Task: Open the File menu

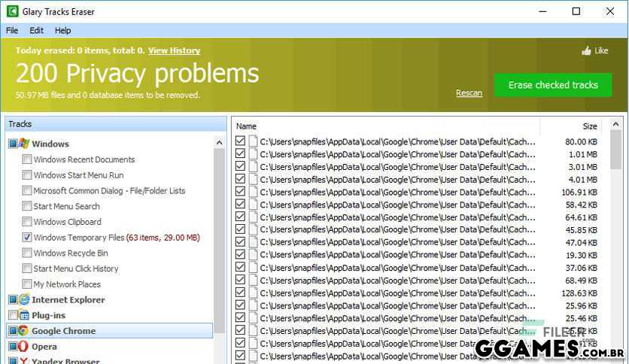Action: pyautogui.click(x=12, y=31)
